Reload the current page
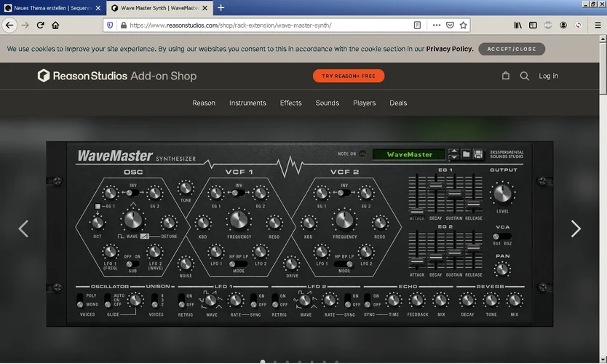 (x=40, y=25)
